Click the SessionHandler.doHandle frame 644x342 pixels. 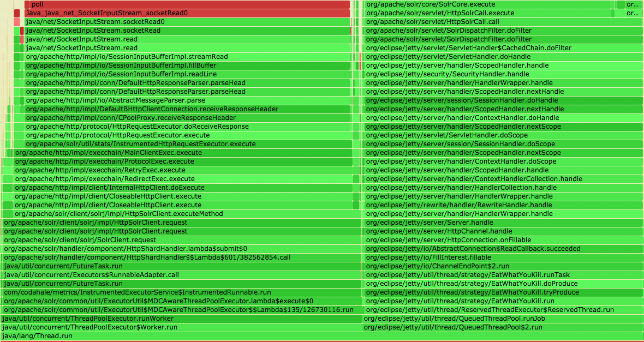(x=504, y=100)
